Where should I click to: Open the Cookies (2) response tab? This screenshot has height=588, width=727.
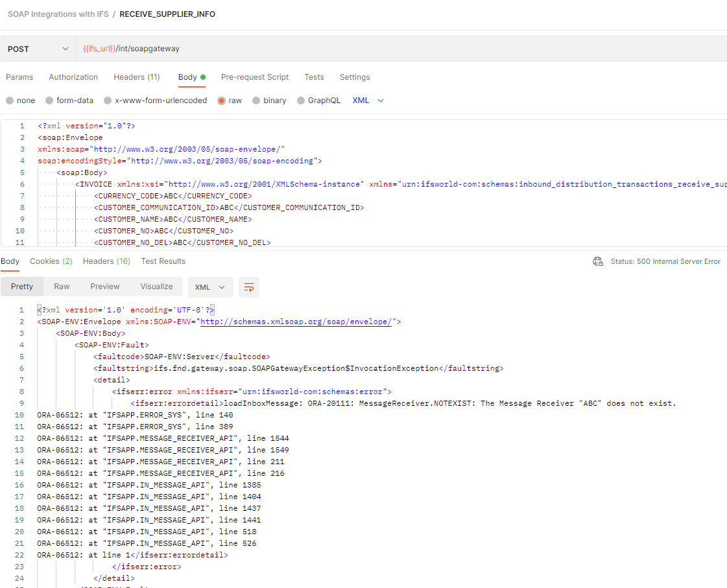pos(51,261)
